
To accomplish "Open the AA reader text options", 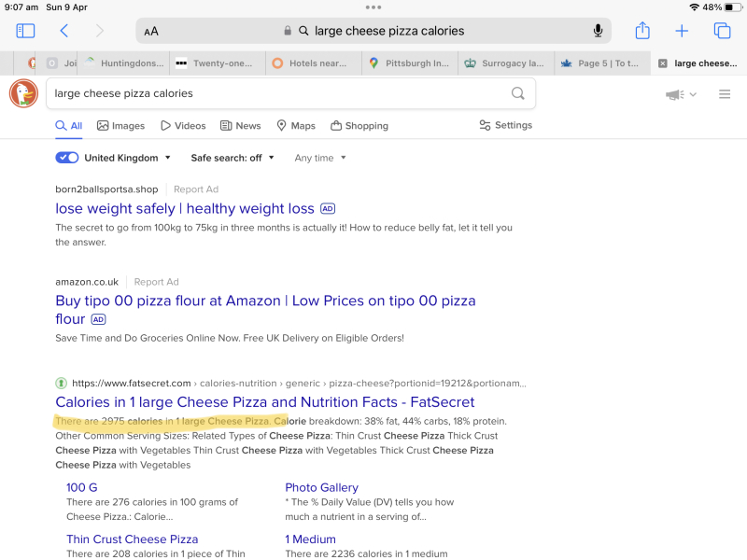I will [151, 32].
